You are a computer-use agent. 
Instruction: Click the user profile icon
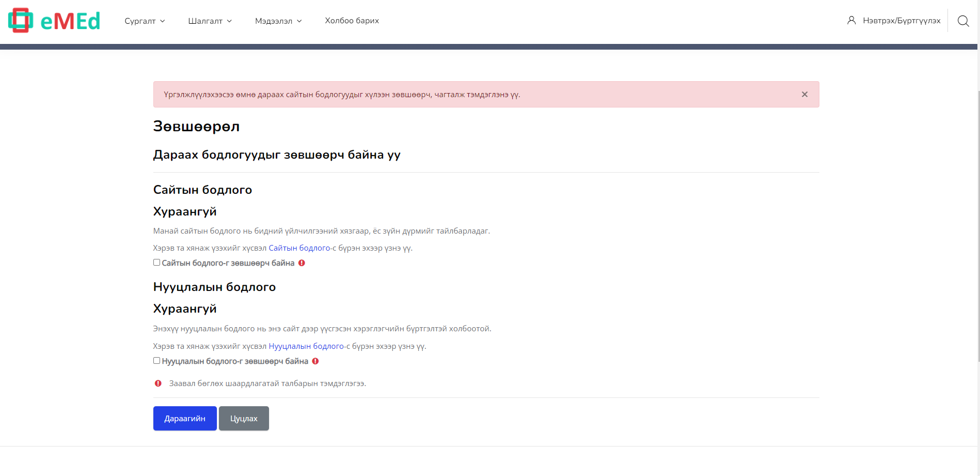click(x=851, y=21)
